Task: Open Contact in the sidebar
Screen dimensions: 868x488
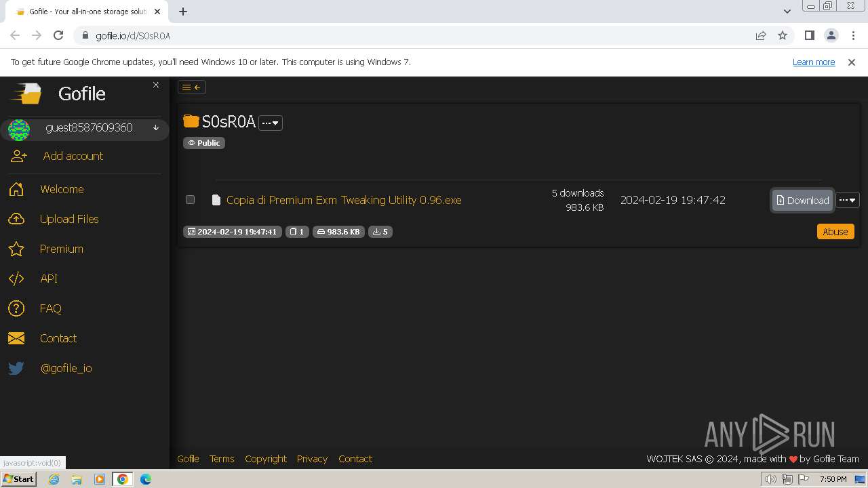Action: 58,338
